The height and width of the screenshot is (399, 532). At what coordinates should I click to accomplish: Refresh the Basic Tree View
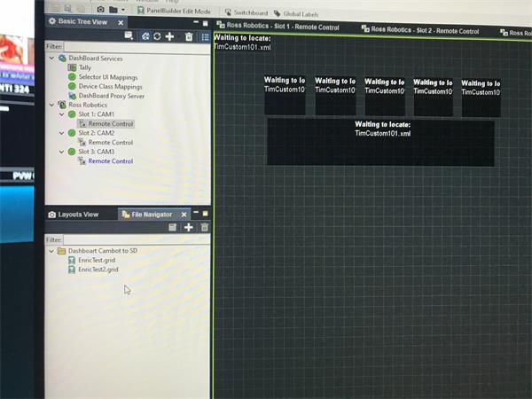[x=157, y=36]
